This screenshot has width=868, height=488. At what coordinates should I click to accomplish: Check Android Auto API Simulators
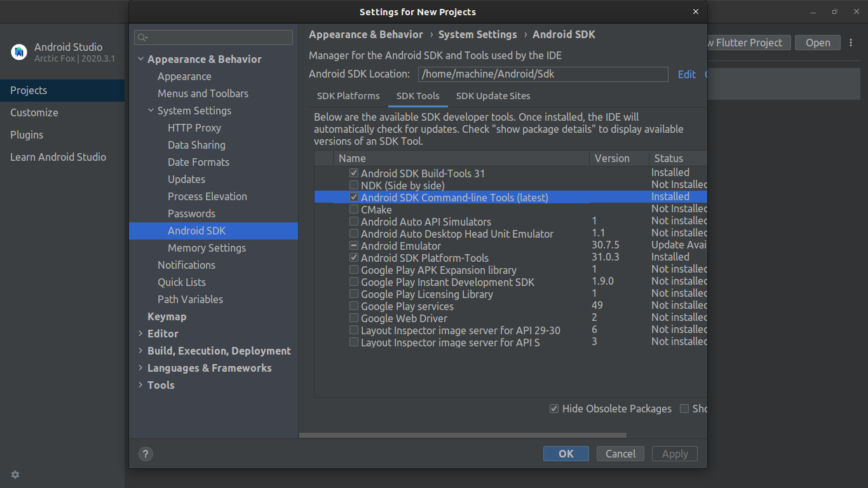coord(354,221)
